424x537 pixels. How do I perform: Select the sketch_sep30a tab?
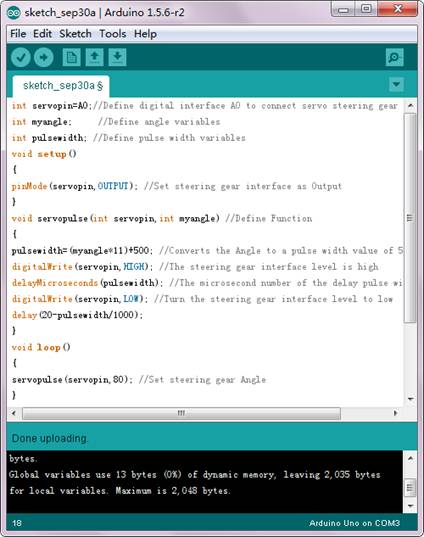point(61,86)
